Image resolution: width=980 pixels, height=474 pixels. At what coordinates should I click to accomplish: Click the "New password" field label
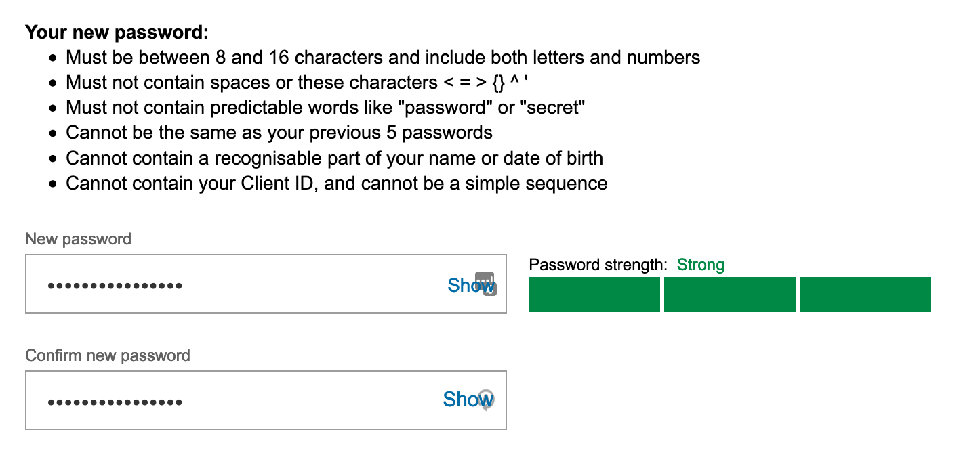[78, 239]
